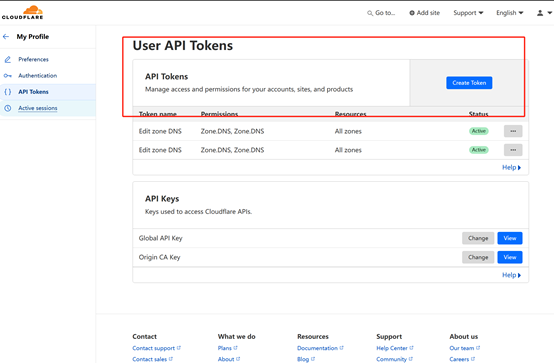Click the Add site plus icon

pos(412,13)
